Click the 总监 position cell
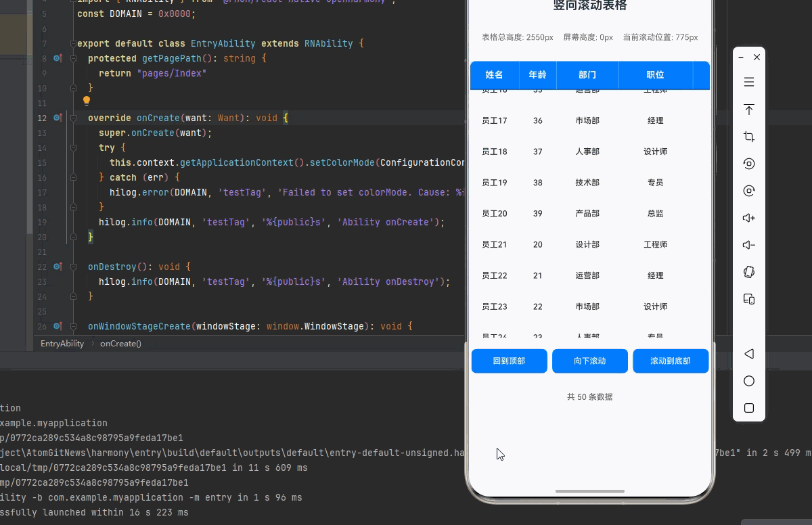Viewport: 812px width, 525px height. click(x=655, y=214)
